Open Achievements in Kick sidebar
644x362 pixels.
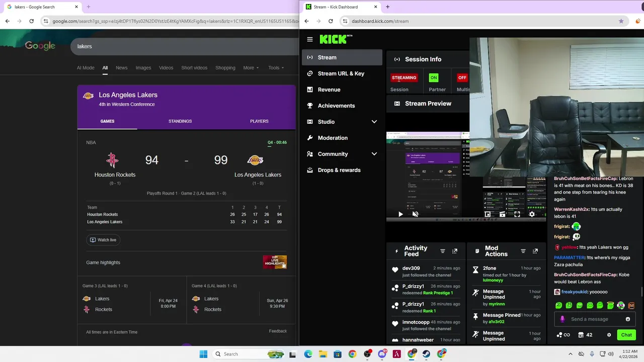[x=342, y=106]
